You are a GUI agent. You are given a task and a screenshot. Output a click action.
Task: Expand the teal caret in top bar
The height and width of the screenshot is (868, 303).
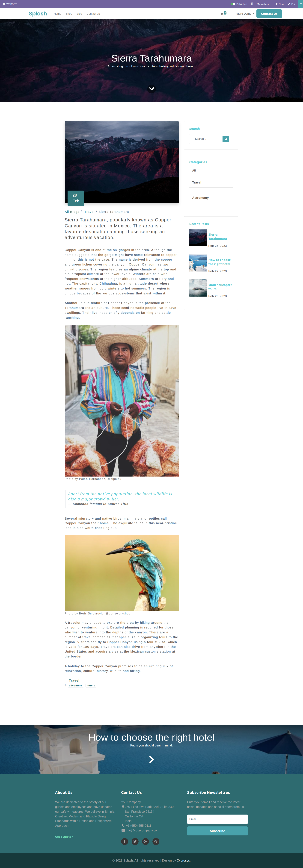tap(301, 4)
